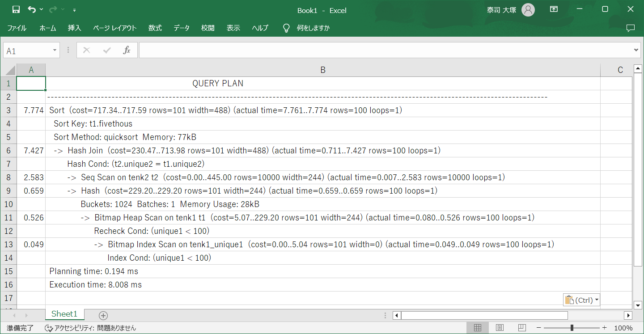Click the vertical scrollbar up arrow
644x334 pixels.
coord(638,69)
